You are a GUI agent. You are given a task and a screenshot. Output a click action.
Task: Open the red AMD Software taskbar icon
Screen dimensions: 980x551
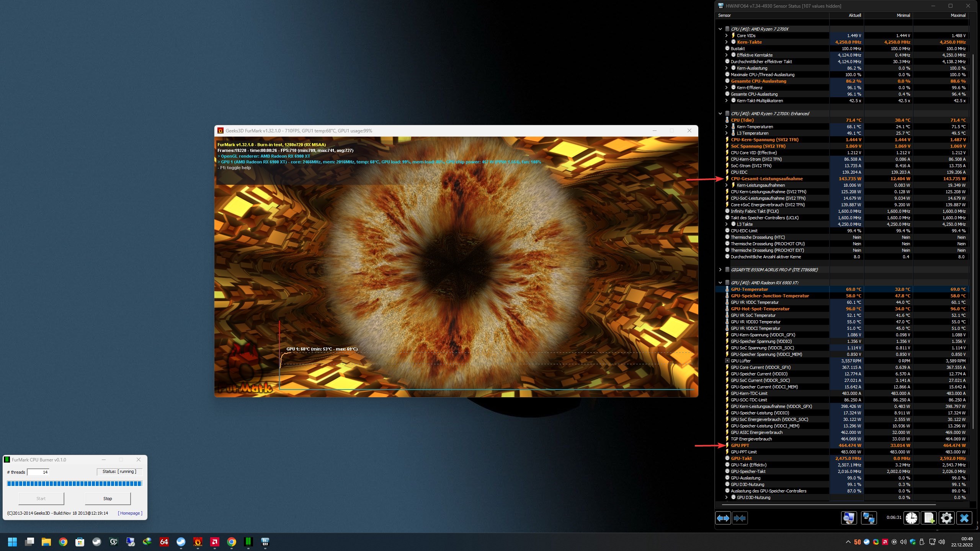point(215,542)
